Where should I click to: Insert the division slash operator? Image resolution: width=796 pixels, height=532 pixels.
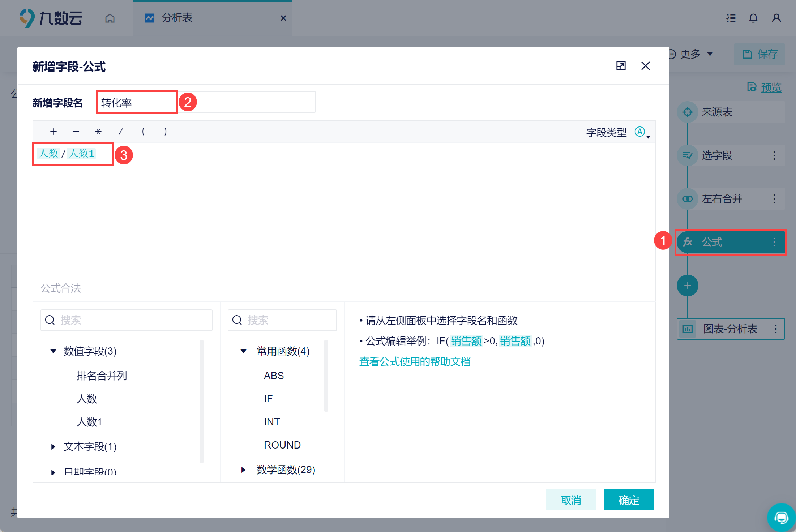coord(121,132)
